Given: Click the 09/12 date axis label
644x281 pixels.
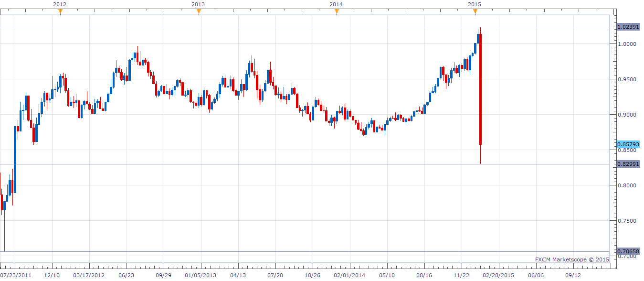Looking at the screenshot, I should (573, 275).
